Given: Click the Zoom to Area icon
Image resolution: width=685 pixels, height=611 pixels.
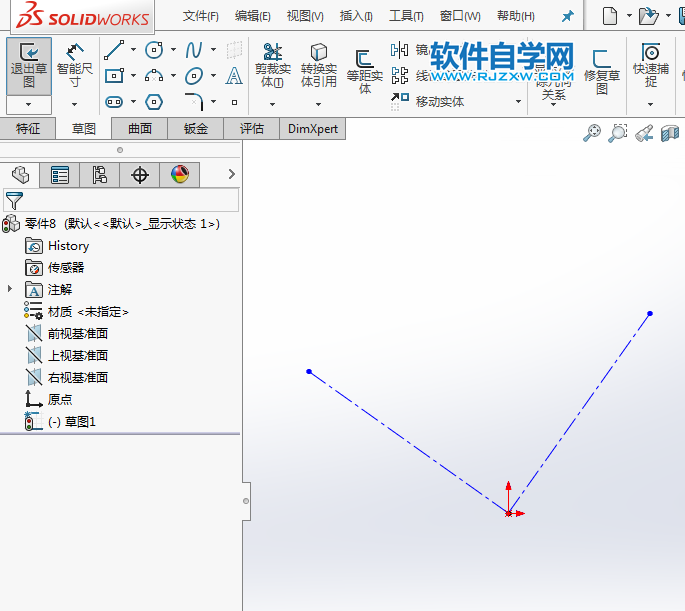Looking at the screenshot, I should click(618, 133).
